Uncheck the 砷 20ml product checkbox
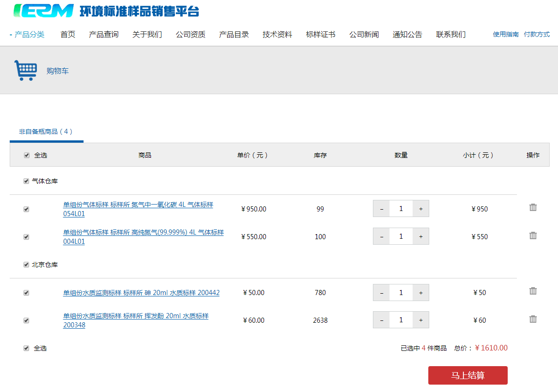Image resolution: width=558 pixels, height=392 pixels. [x=26, y=293]
